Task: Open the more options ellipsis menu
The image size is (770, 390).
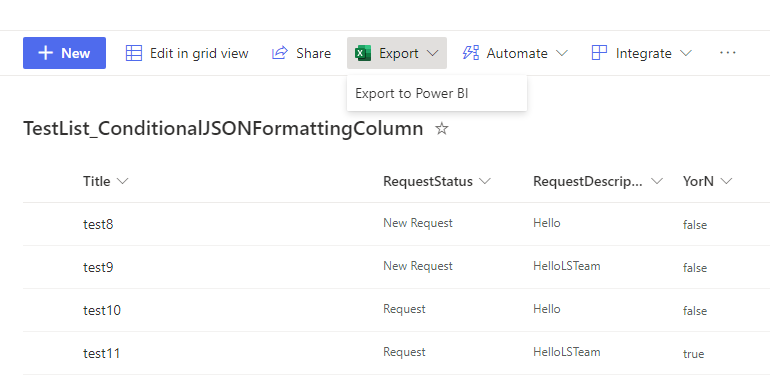Action: click(x=727, y=53)
